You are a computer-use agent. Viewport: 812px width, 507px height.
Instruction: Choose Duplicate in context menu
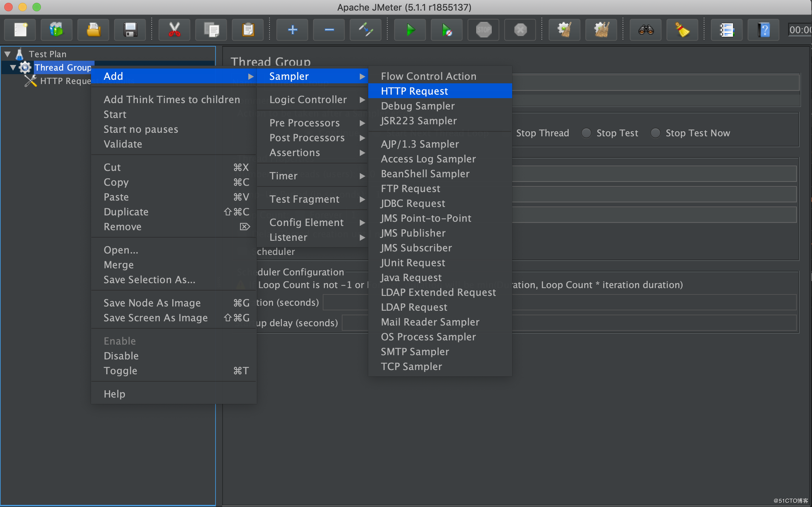174,212
